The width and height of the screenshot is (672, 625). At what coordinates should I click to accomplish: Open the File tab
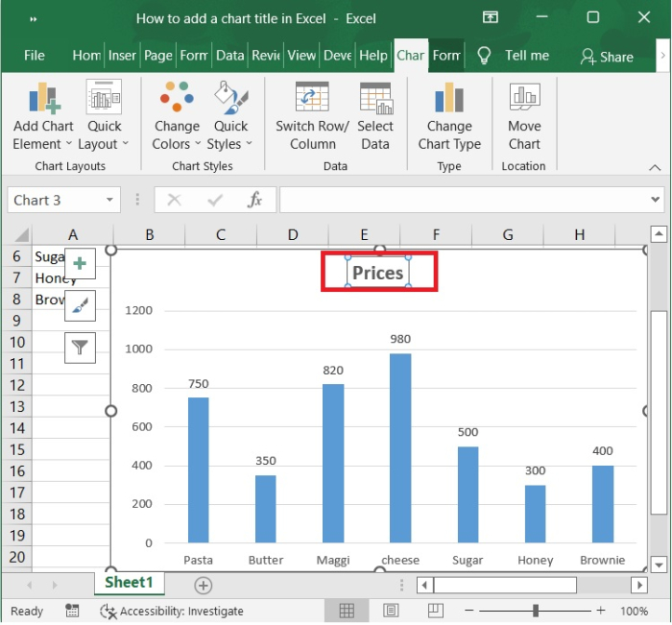click(35, 56)
